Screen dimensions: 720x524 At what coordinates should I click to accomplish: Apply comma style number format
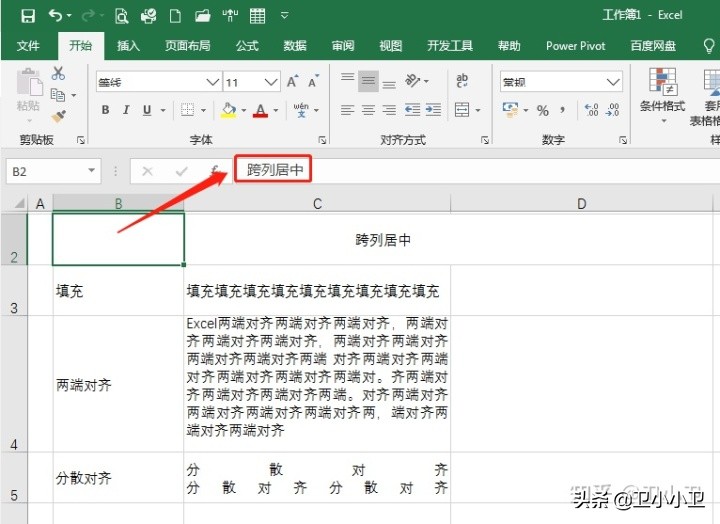pos(562,110)
